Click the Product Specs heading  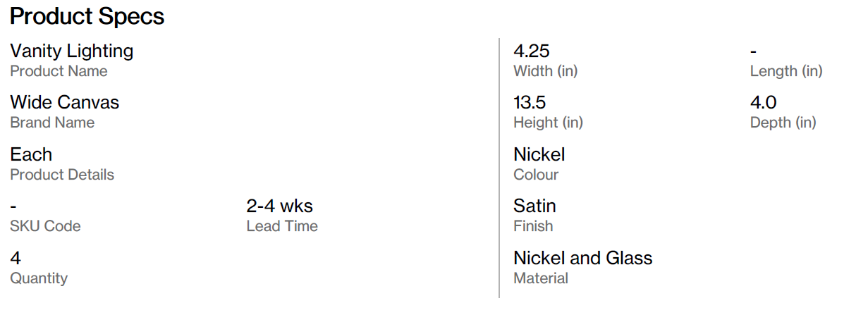pyautogui.click(x=87, y=17)
